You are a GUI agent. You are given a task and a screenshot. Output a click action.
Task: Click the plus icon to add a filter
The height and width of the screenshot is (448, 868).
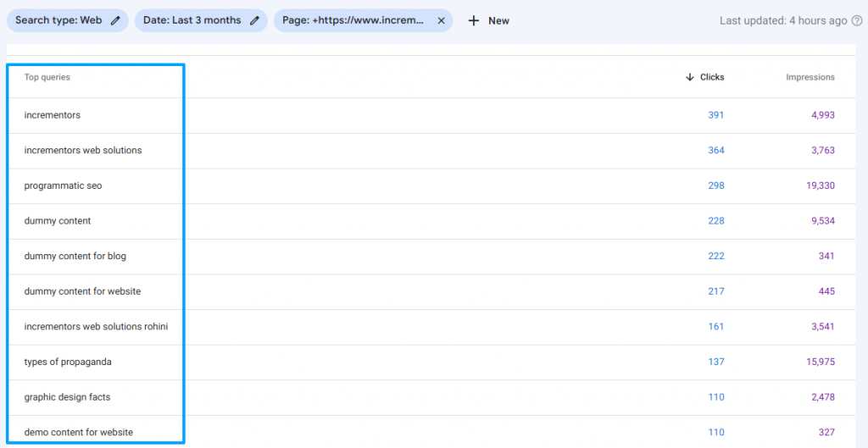[x=473, y=20]
